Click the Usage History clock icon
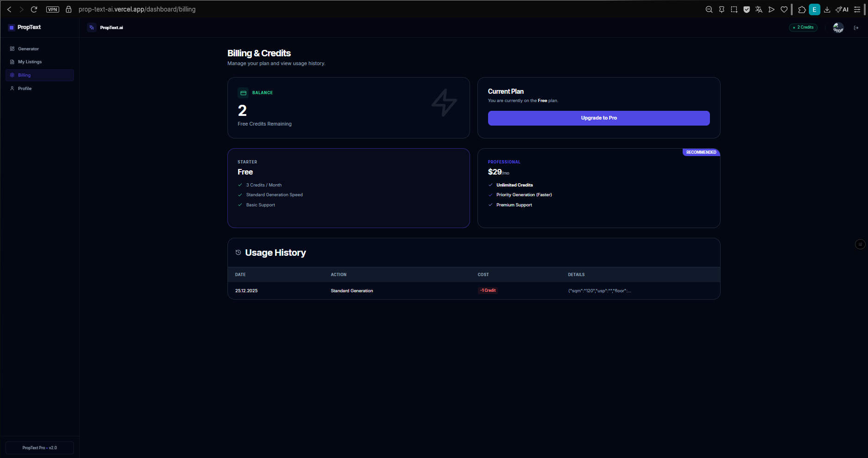This screenshot has width=868, height=458. tap(238, 252)
